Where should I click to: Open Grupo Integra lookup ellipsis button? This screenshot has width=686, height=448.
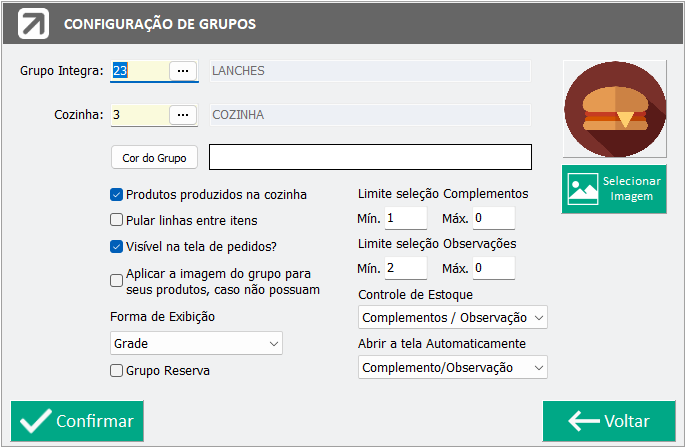point(183,70)
